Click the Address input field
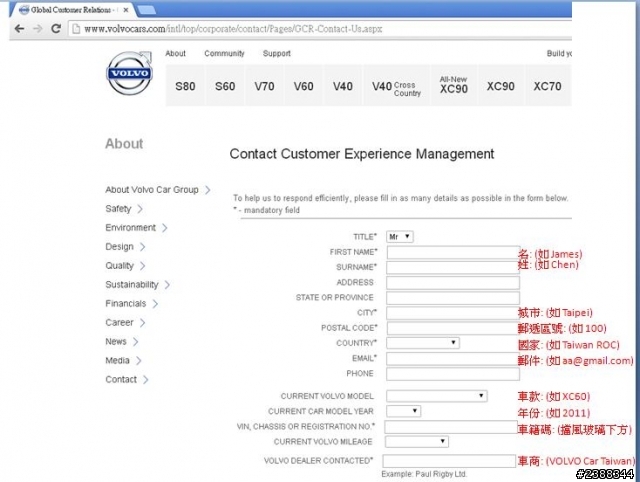Viewport: 640px width, 482px height. point(453,283)
